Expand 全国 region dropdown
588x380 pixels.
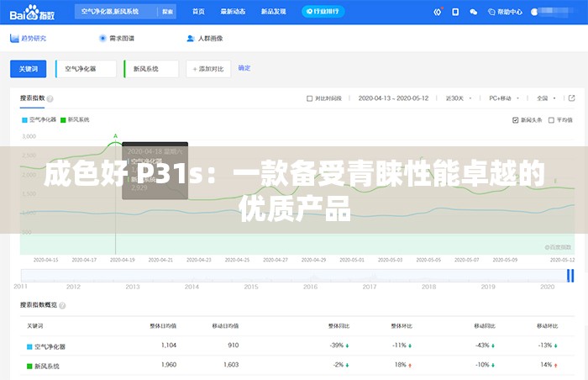click(546, 98)
